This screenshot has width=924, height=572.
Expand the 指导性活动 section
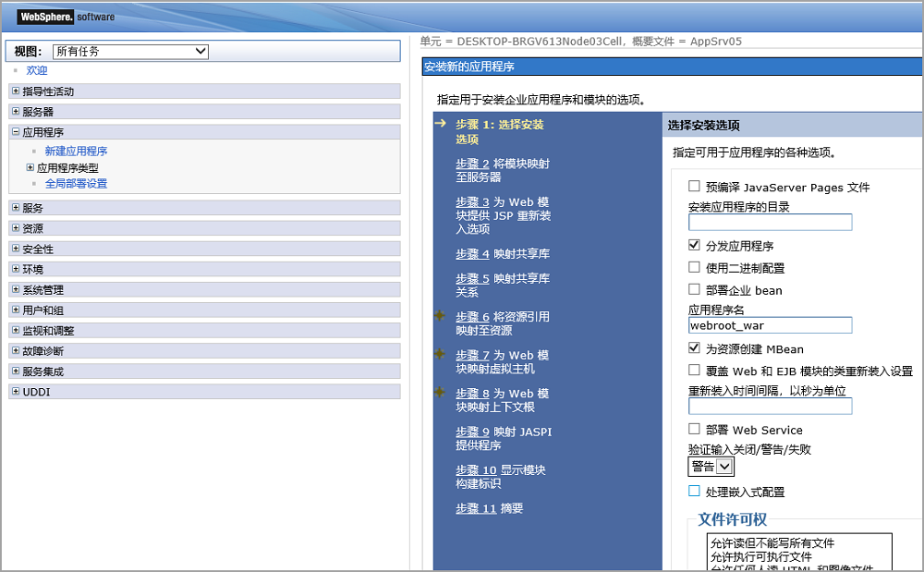[x=16, y=91]
